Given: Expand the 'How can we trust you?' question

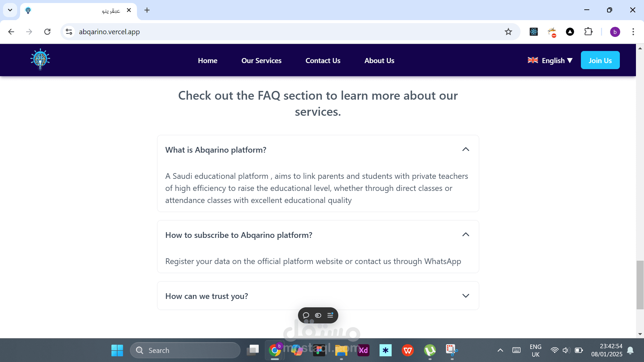Looking at the screenshot, I should (x=465, y=296).
